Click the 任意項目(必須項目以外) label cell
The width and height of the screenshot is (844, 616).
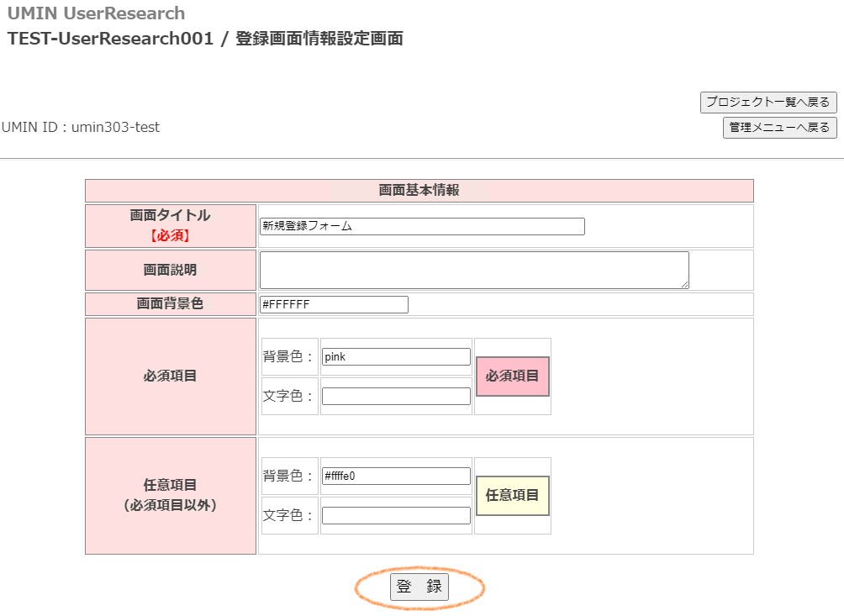click(171, 495)
